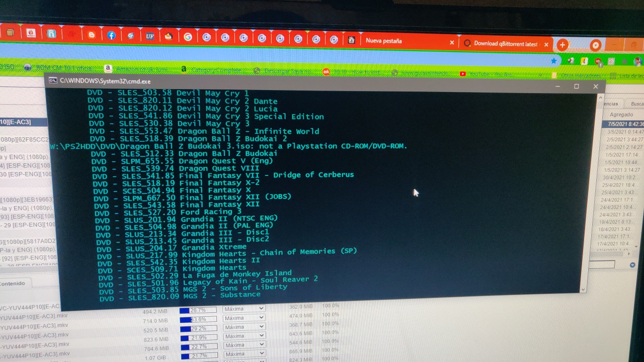Click the cmd.exe title bar icon

point(52,80)
